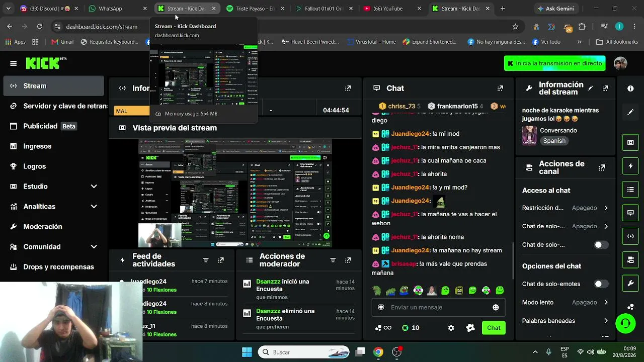
Task: Pop out the session information panel
Action: pyautogui.click(x=348, y=88)
